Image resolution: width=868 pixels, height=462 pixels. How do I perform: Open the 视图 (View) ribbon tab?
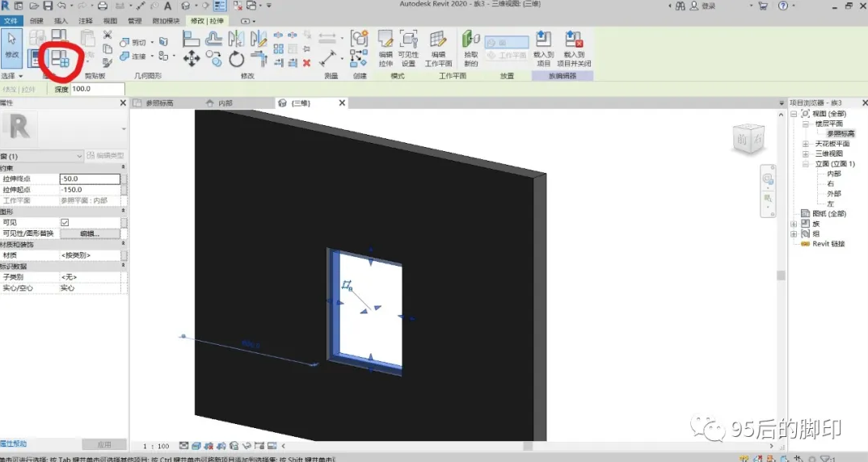(110, 21)
